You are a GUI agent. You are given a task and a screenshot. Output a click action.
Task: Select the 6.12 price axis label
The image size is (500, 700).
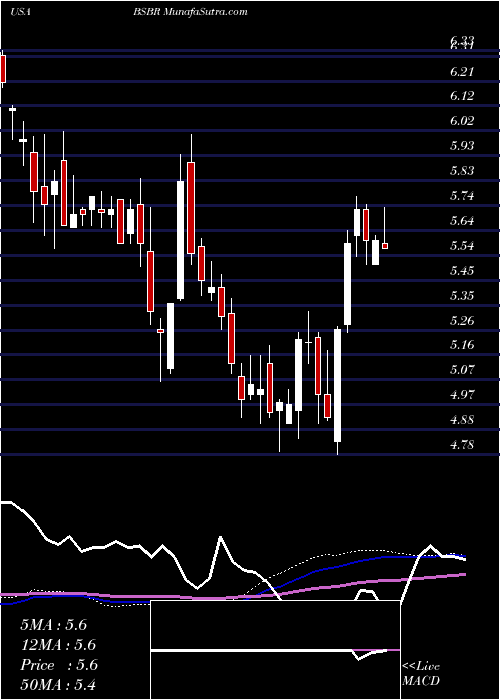462,96
